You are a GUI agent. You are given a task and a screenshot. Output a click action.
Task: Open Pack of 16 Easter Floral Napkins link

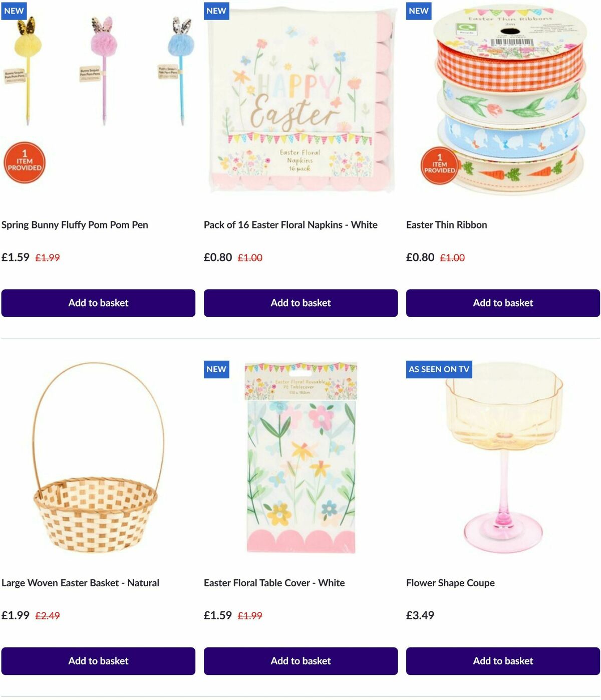tap(290, 225)
